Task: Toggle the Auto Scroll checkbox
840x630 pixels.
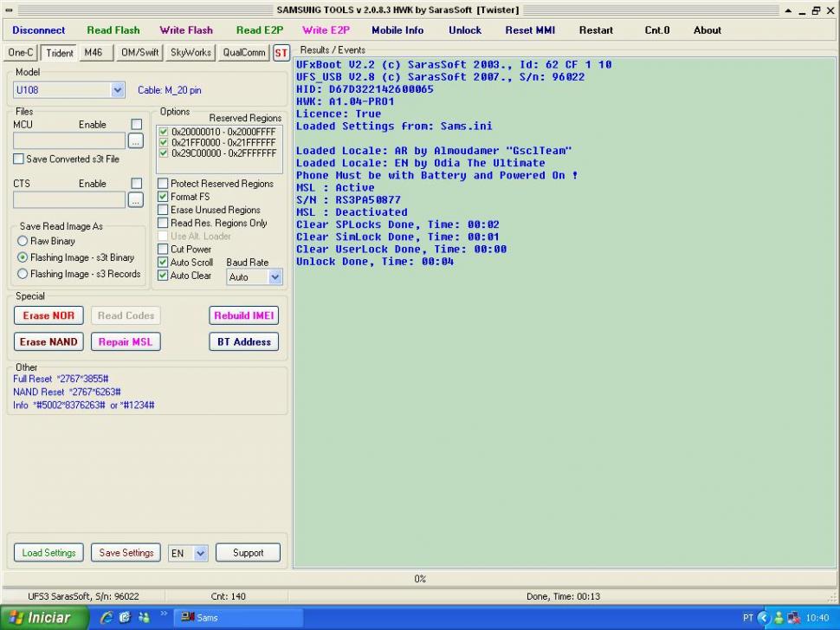Action: click(x=163, y=263)
